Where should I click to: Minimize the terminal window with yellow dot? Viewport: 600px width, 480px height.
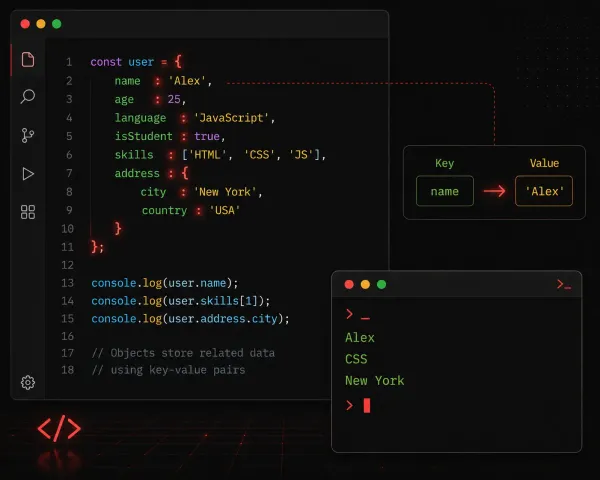pos(365,284)
